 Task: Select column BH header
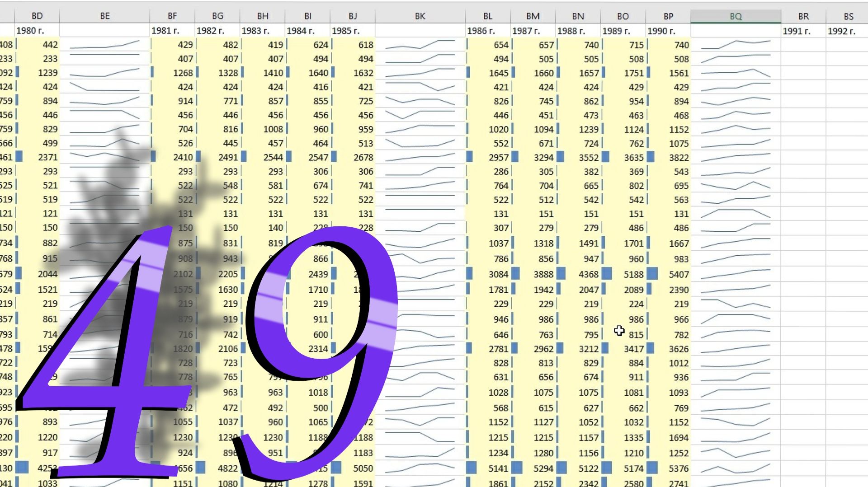[x=263, y=16]
